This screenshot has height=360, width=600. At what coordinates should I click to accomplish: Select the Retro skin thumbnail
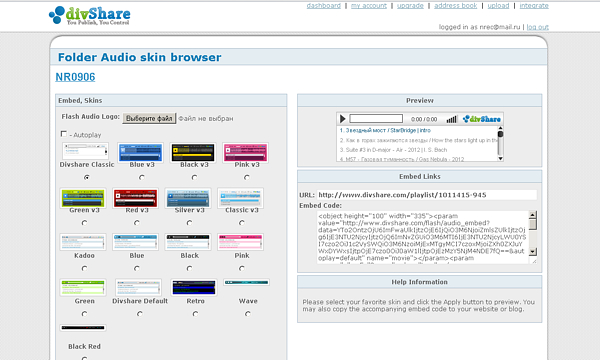[x=194, y=287]
